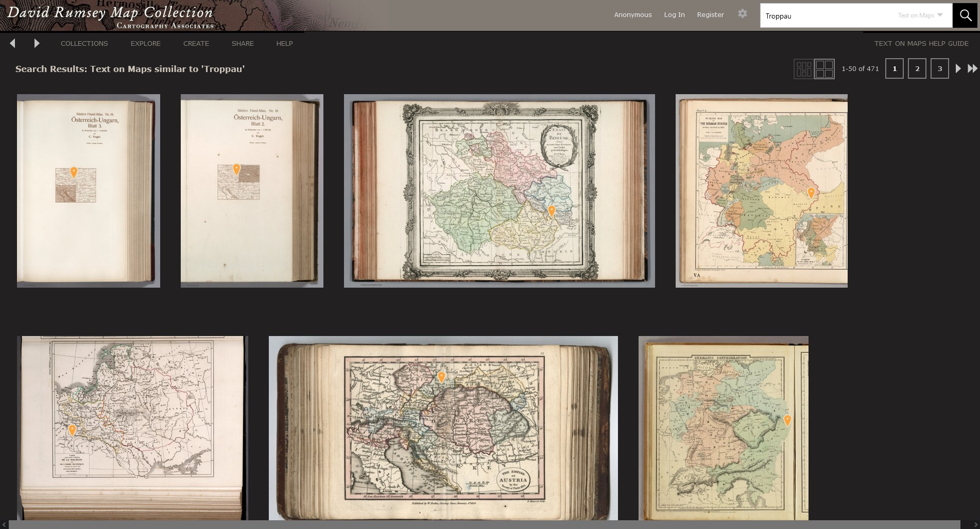980x529 pixels.
Task: Click the Anonymous user label
Action: [633, 14]
